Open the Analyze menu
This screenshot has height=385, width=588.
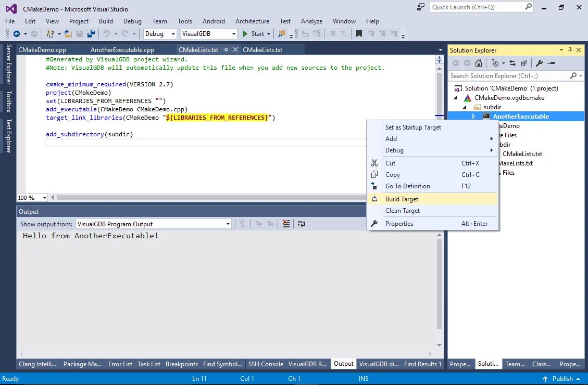(311, 21)
